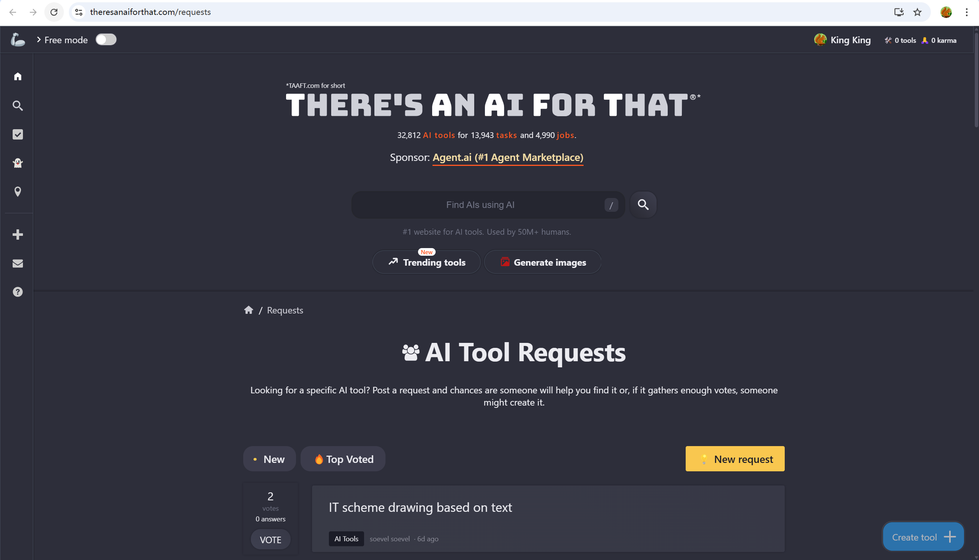Click the plus icon in the sidebar
Viewport: 979px width, 560px height.
[x=18, y=235]
